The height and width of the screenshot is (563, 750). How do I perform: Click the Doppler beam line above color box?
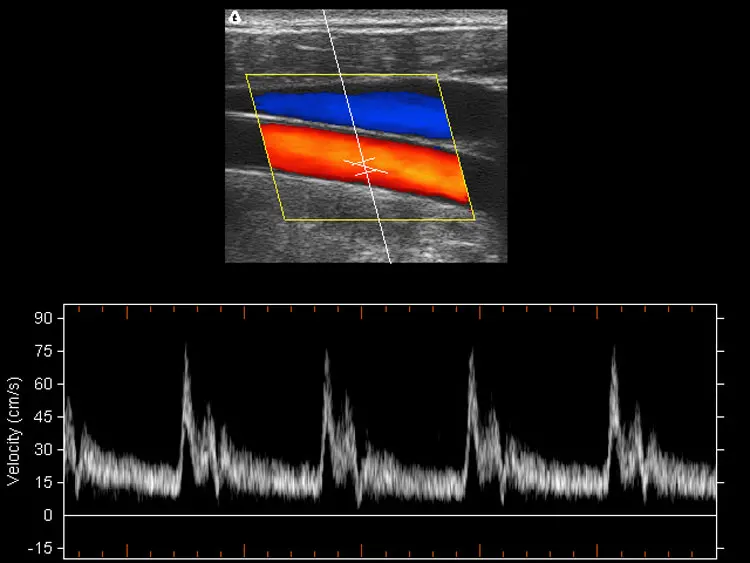331,42
